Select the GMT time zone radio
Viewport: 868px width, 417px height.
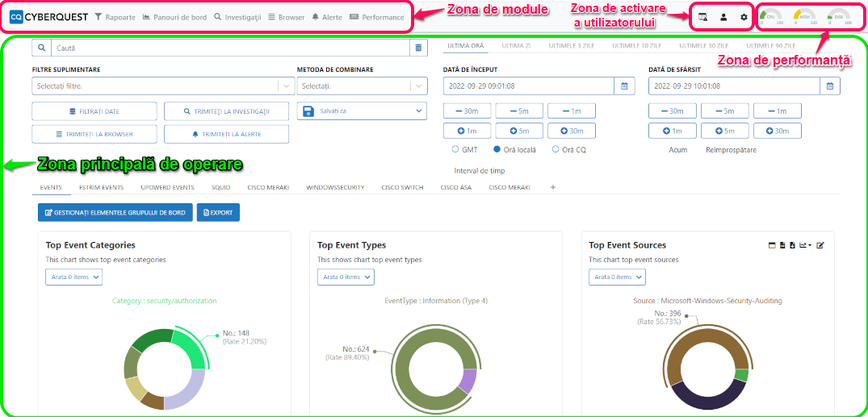(455, 149)
